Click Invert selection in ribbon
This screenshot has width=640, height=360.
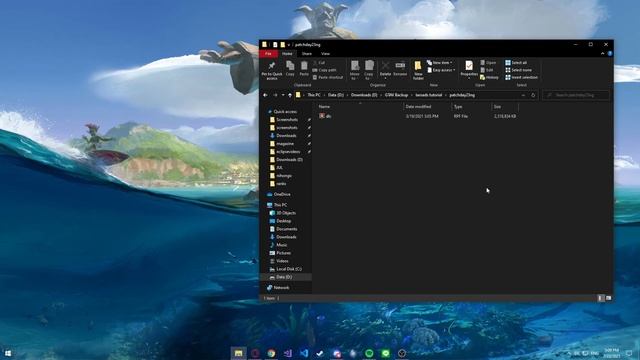pos(522,77)
